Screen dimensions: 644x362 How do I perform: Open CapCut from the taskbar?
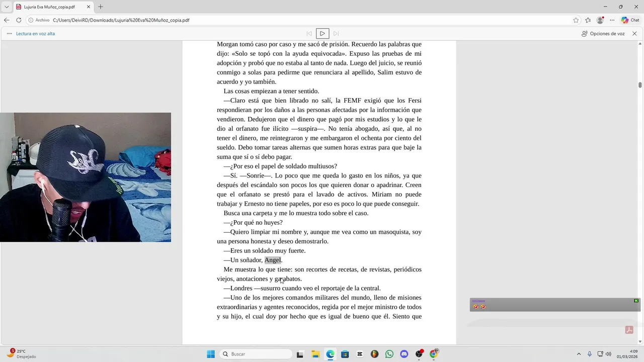[x=360, y=354]
